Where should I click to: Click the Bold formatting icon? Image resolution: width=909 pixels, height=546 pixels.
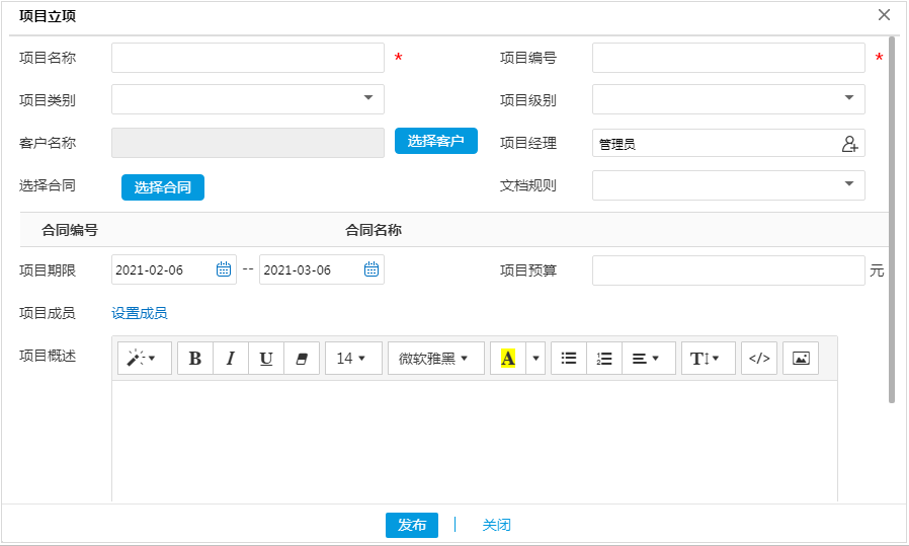(x=195, y=358)
